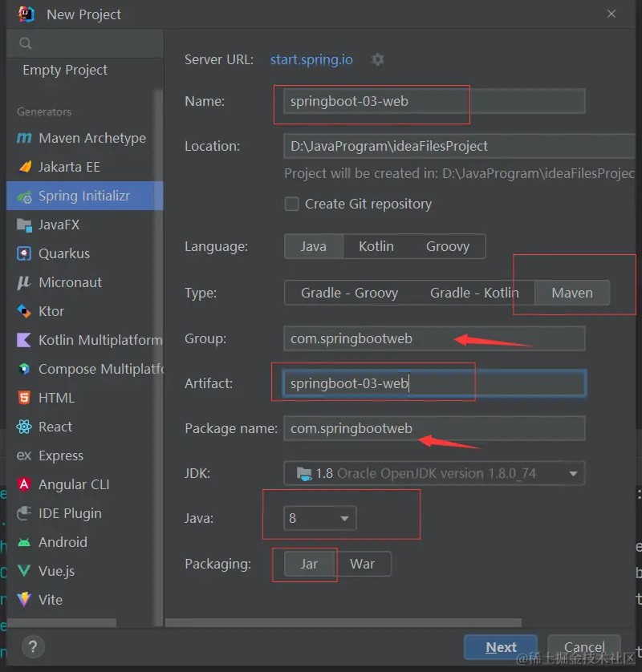Click the Group input field

[x=434, y=338]
